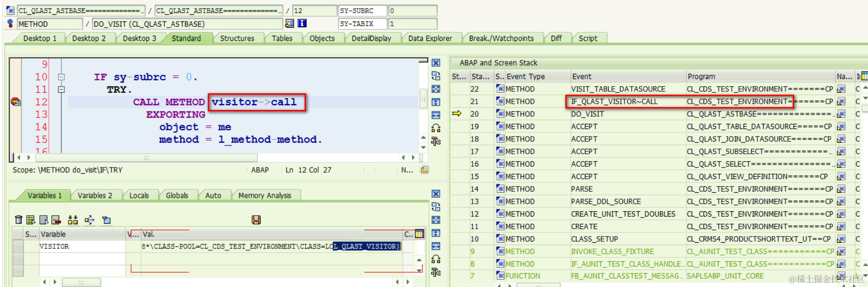
Task: Open the Auto variables tab
Action: 213,195
